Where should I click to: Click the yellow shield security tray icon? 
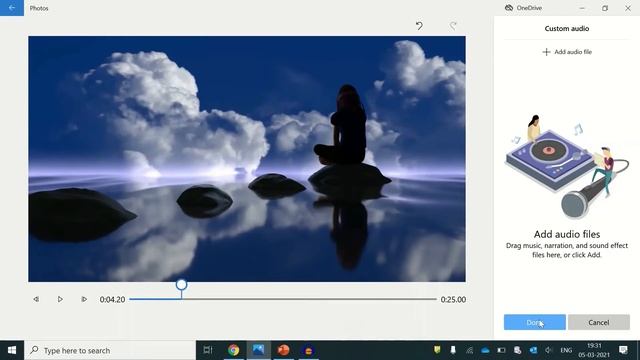(x=437, y=350)
